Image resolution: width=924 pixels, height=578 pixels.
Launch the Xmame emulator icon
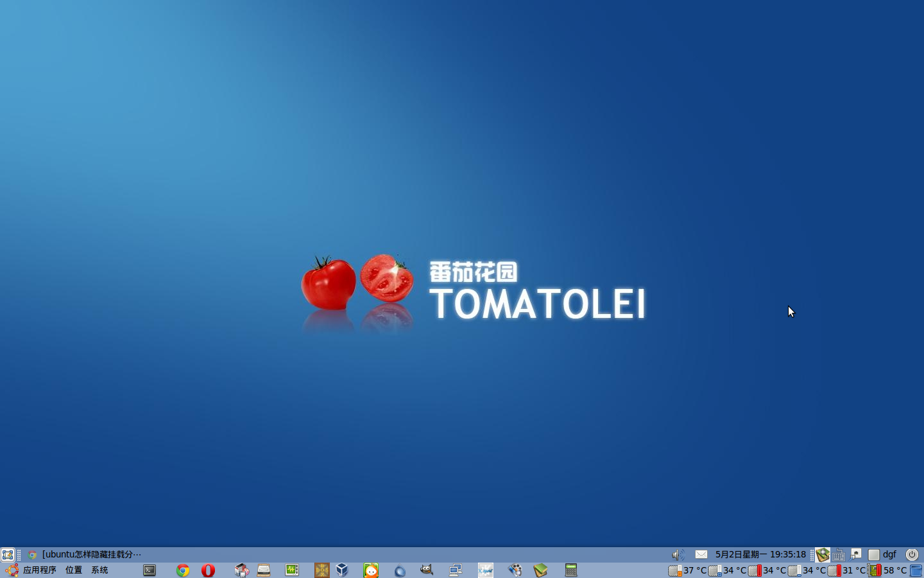(486, 570)
